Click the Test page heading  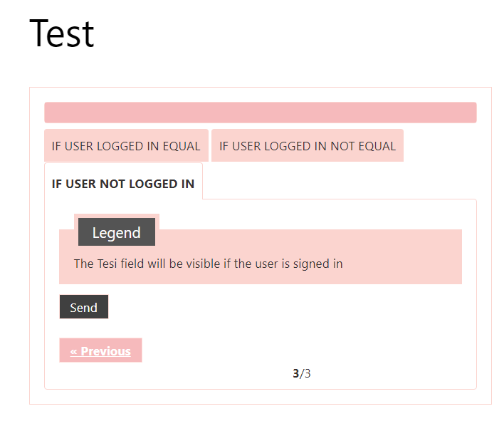tap(62, 33)
